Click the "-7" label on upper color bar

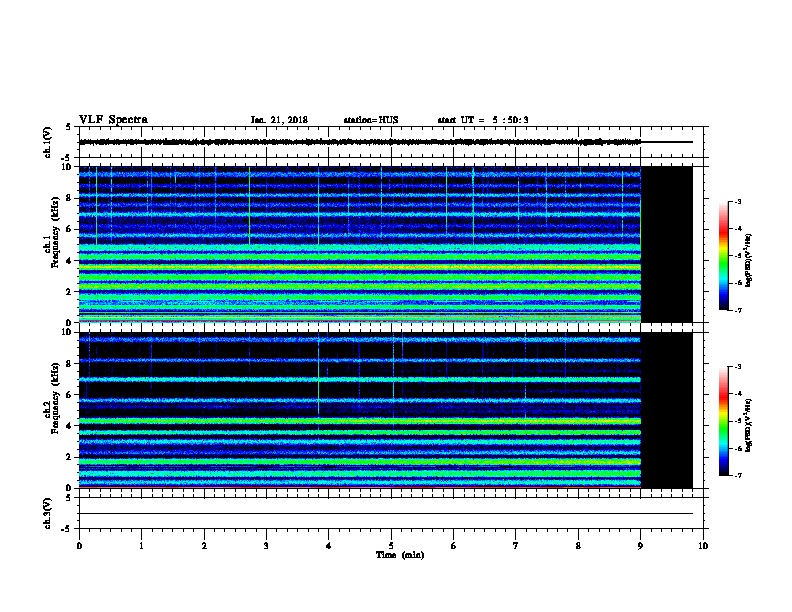[x=737, y=310]
